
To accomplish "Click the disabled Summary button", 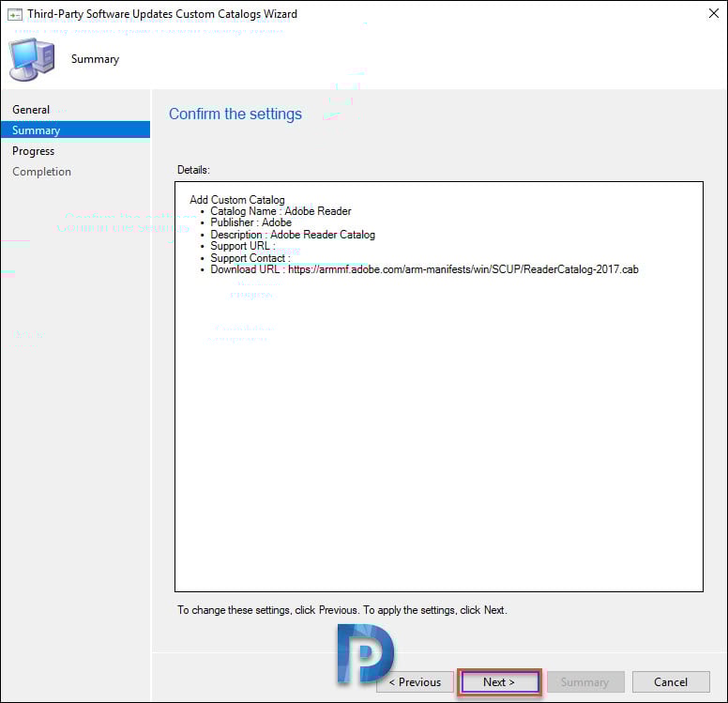I will coord(585,681).
